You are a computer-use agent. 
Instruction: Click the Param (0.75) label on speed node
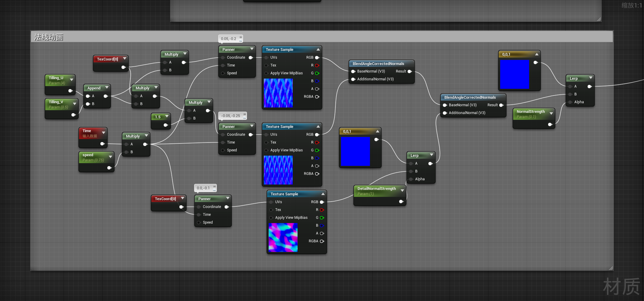tap(93, 160)
